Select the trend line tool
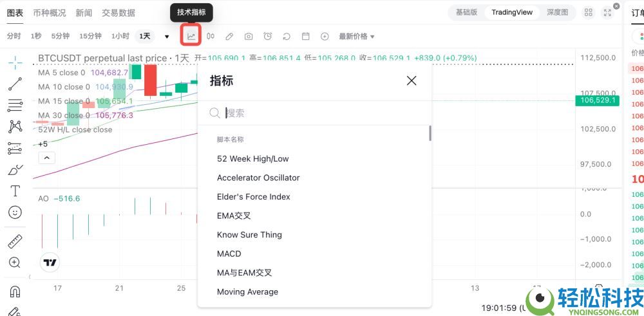The height and width of the screenshot is (316, 644). (x=15, y=84)
